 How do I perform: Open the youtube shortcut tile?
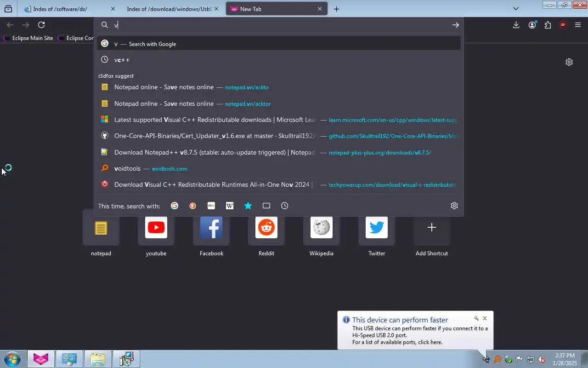156,235
